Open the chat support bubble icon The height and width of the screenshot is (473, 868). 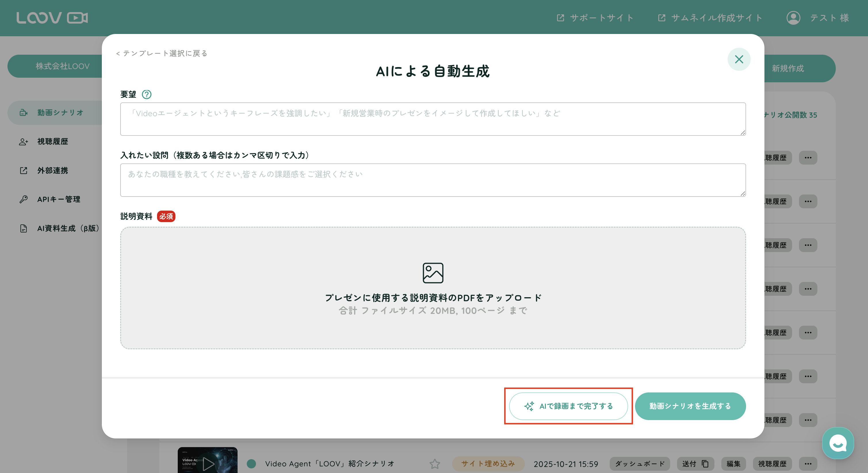click(838, 443)
